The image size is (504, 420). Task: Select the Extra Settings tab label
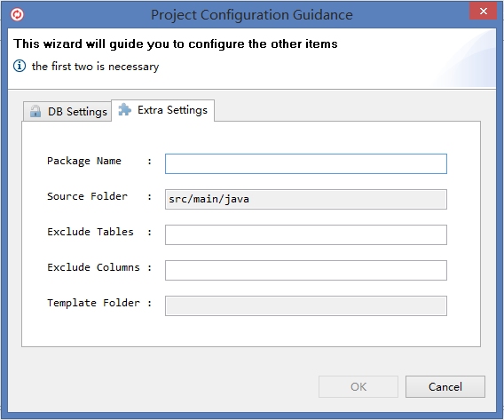(x=172, y=110)
